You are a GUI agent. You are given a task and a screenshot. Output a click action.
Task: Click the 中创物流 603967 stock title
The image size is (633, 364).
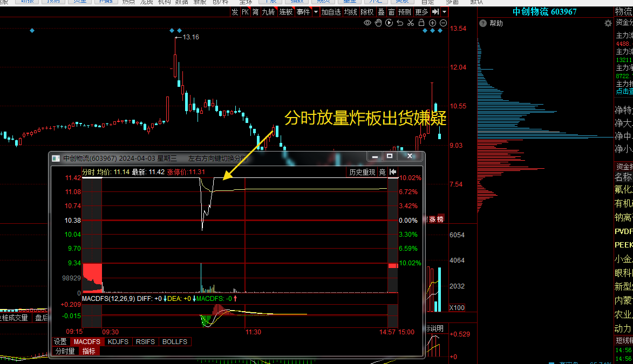tap(544, 12)
